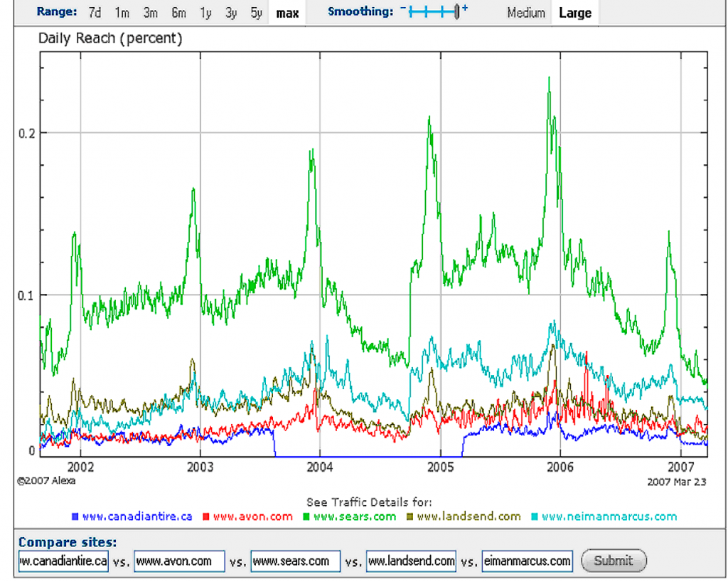Choose the 3m range

pos(150,12)
